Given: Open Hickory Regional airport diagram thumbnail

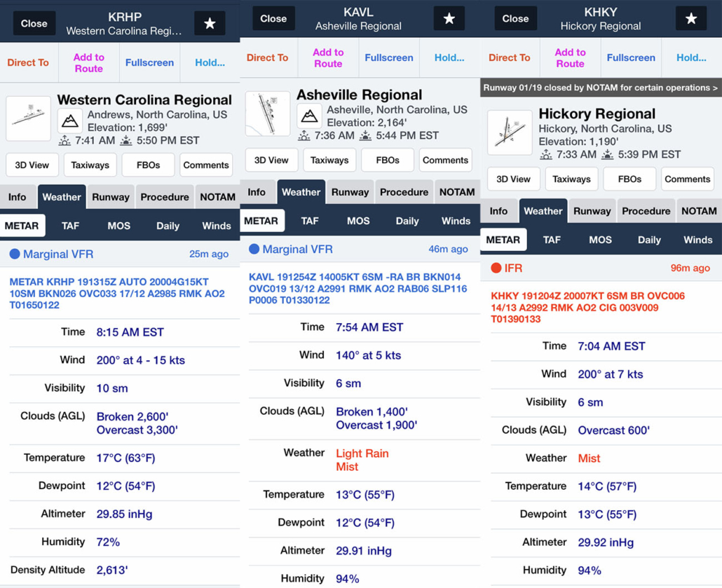Looking at the screenshot, I should pyautogui.click(x=510, y=132).
